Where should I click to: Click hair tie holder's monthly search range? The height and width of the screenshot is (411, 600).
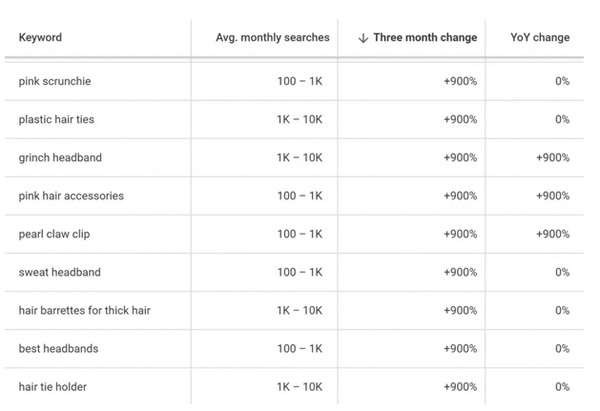click(x=300, y=386)
